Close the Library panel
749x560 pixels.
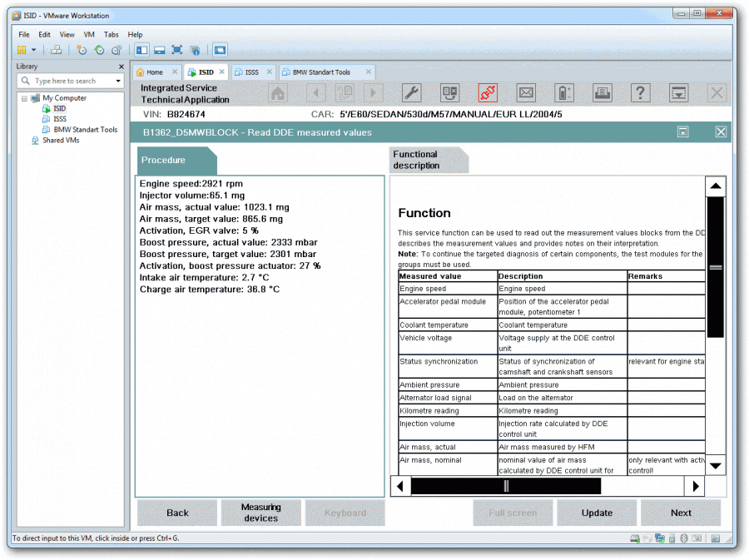tap(121, 67)
